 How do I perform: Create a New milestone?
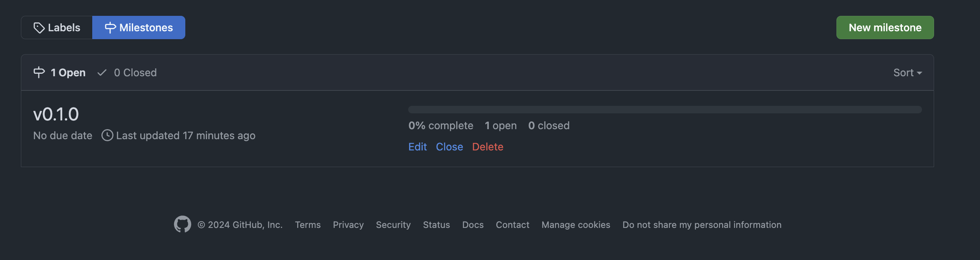click(x=885, y=27)
